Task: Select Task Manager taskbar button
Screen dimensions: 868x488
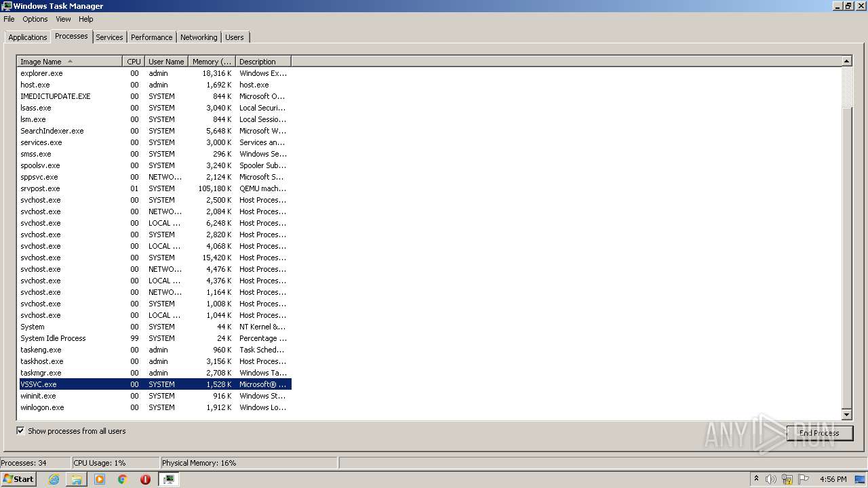Action: (x=169, y=479)
